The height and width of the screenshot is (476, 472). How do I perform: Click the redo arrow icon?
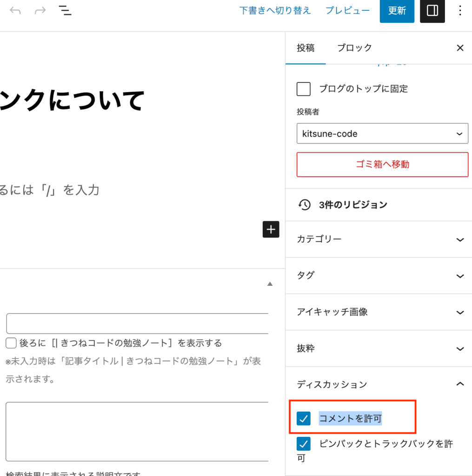[40, 11]
